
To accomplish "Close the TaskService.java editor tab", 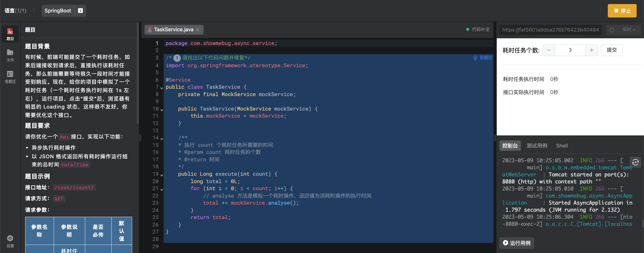I will coord(198,30).
